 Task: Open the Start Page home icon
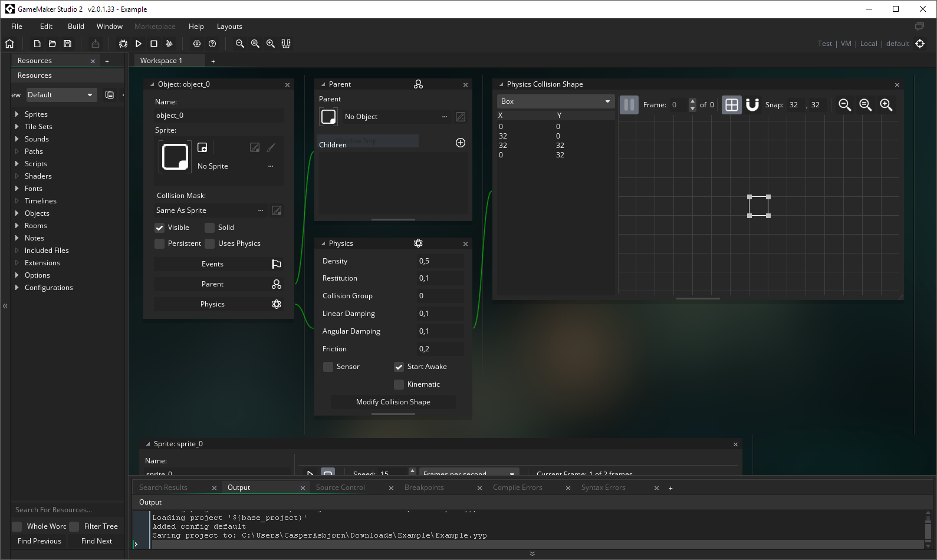[9, 44]
